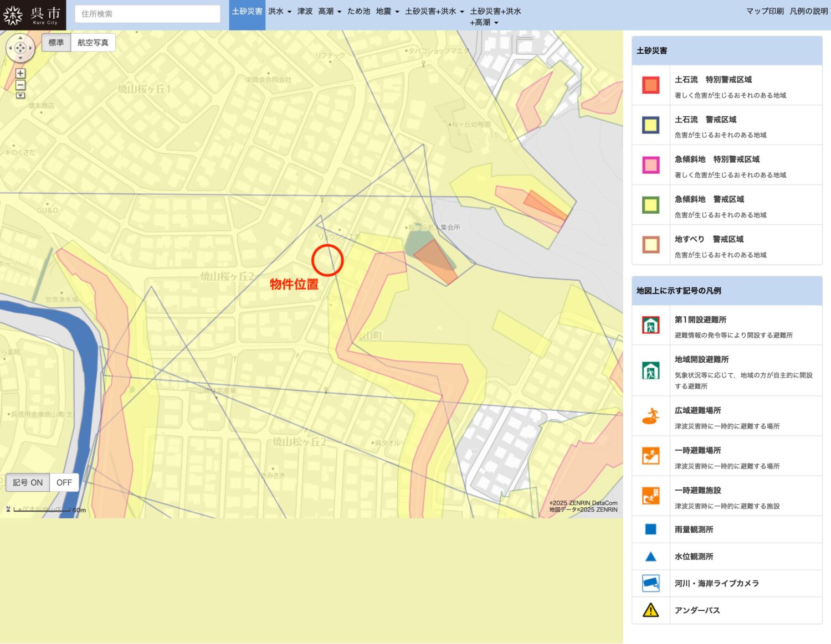
Task: Click the マップ印刷 link
Action: 765,11
